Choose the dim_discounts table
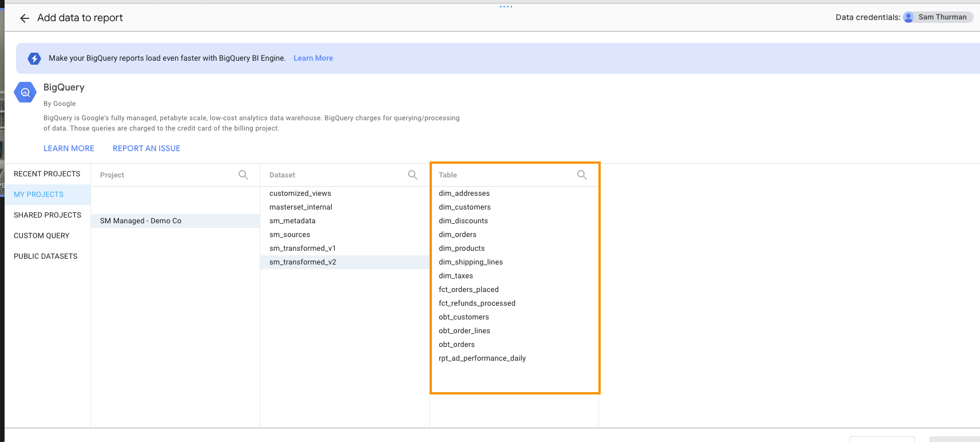 (x=514, y=221)
